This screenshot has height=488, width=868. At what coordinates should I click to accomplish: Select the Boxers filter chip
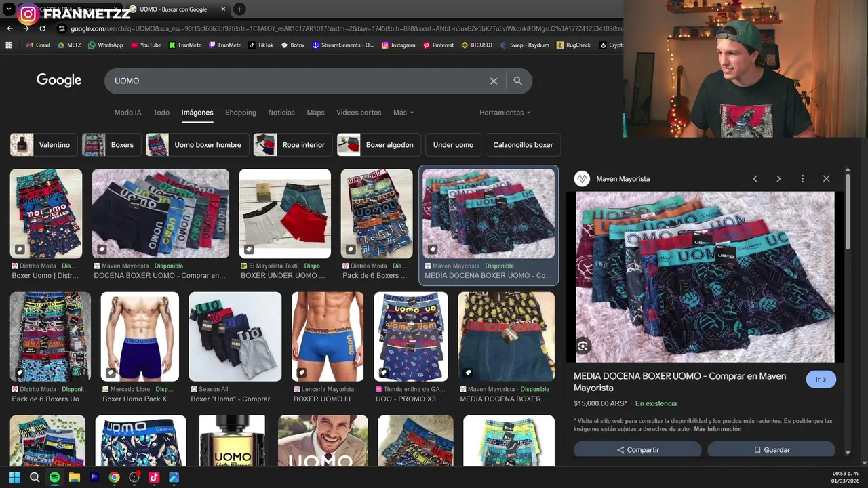(x=111, y=145)
